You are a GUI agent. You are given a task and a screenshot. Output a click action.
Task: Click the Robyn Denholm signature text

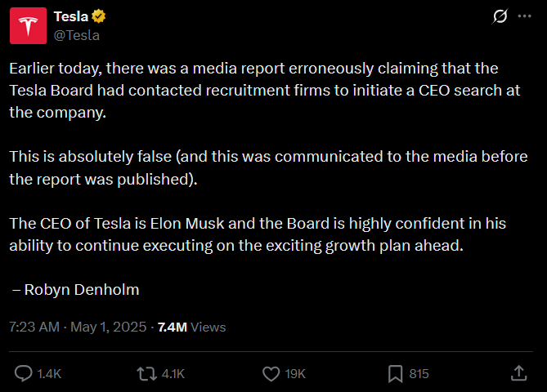click(x=75, y=290)
